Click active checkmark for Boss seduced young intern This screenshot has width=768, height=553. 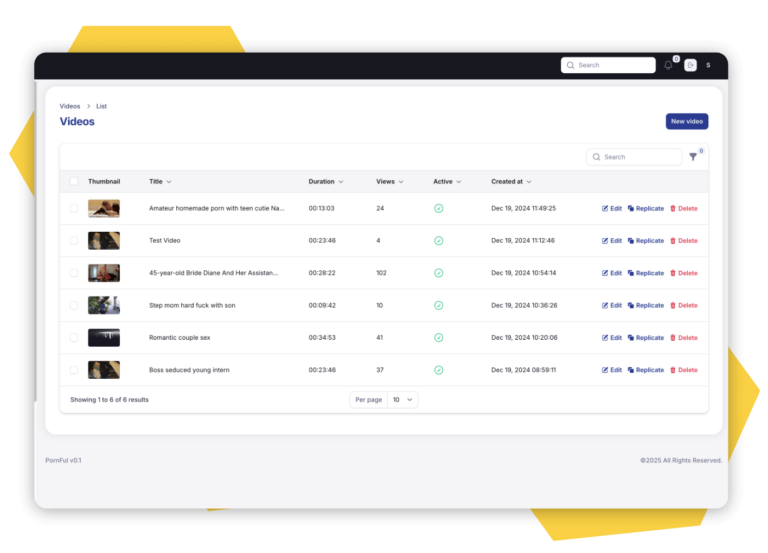[439, 370]
